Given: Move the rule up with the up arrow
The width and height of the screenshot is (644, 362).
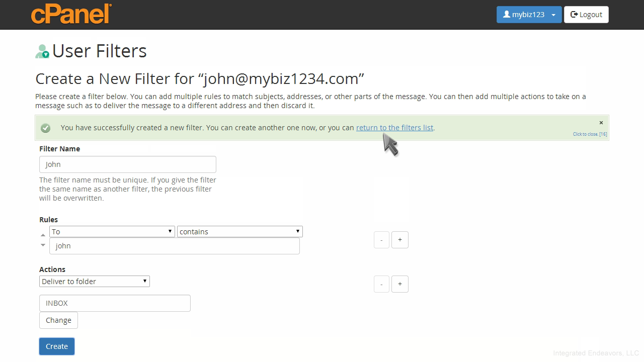Looking at the screenshot, I should [43, 235].
